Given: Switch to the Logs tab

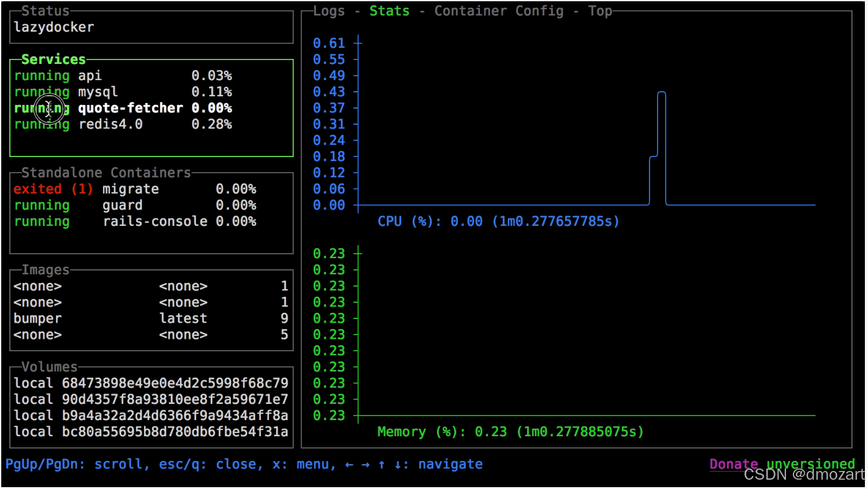Looking at the screenshot, I should (x=329, y=11).
